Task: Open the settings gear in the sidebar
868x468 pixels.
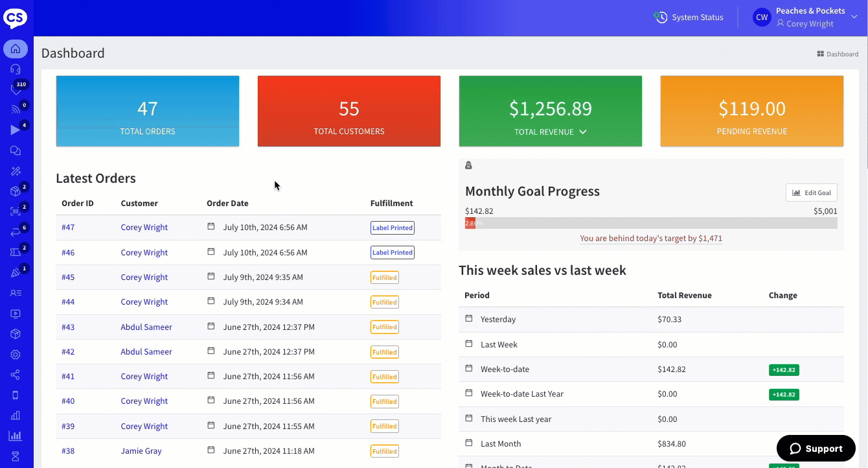Action: (x=16, y=355)
